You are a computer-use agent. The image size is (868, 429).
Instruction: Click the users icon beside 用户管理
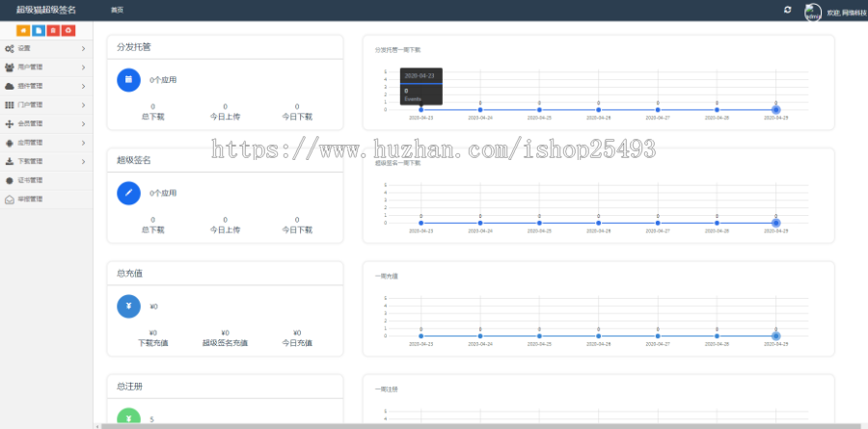10,67
